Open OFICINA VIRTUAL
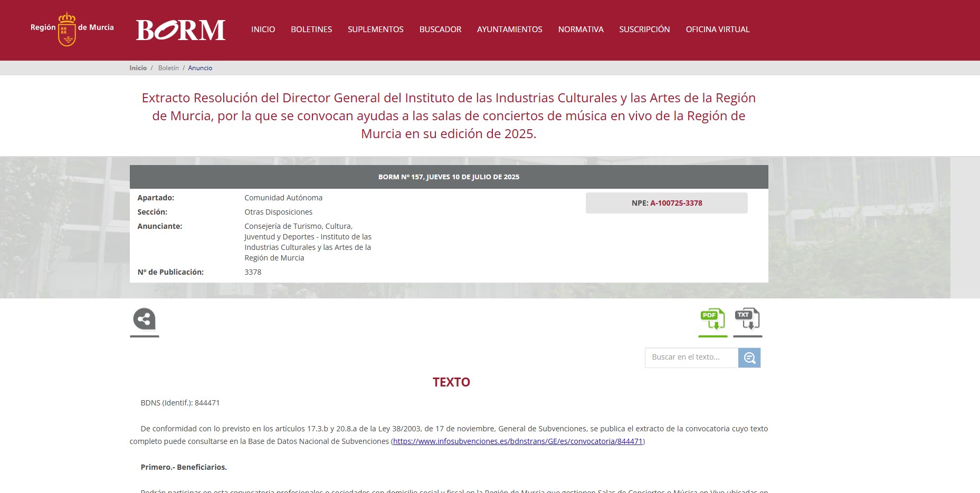 [x=717, y=30]
